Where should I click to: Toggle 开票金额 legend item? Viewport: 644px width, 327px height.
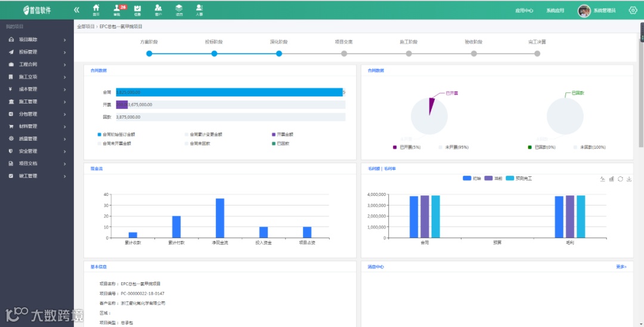(x=283, y=135)
